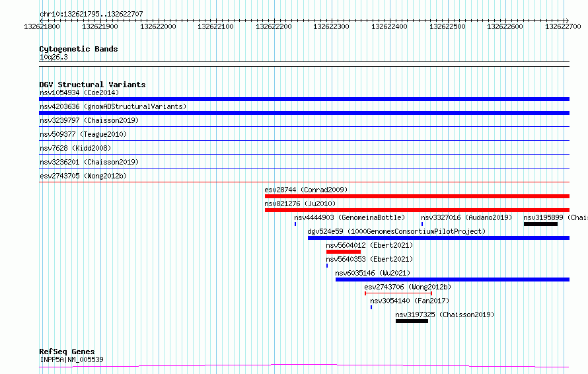Click ruler position 132621900
588x374 pixels.
coord(100,26)
